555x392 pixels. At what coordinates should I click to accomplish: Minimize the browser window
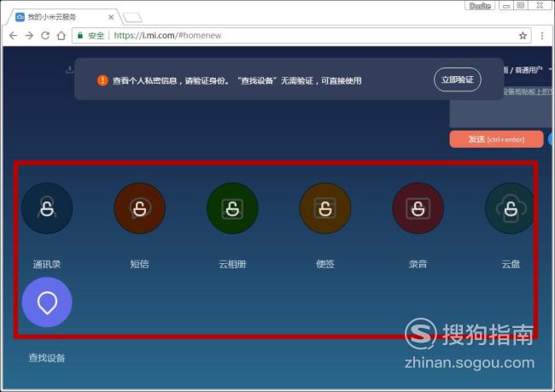506,6
